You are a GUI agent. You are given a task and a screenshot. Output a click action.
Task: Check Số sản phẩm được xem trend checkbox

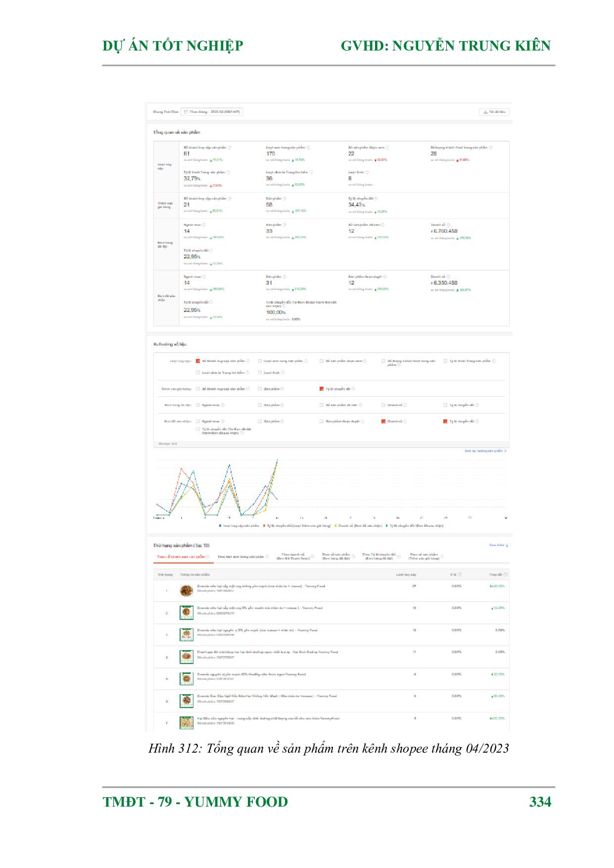click(x=322, y=361)
